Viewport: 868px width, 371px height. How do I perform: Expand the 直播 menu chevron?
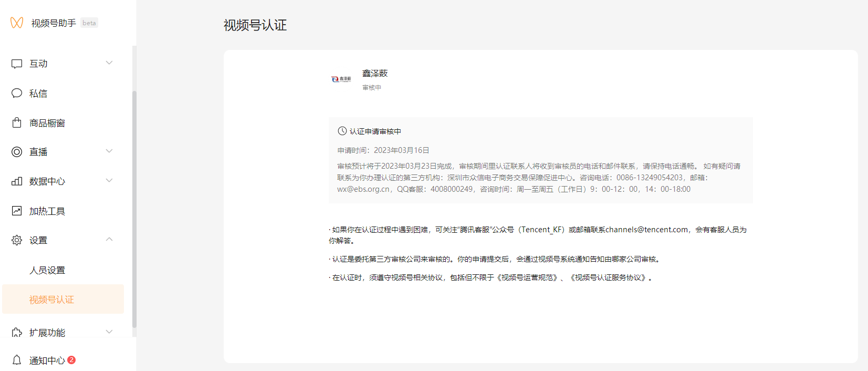(109, 151)
